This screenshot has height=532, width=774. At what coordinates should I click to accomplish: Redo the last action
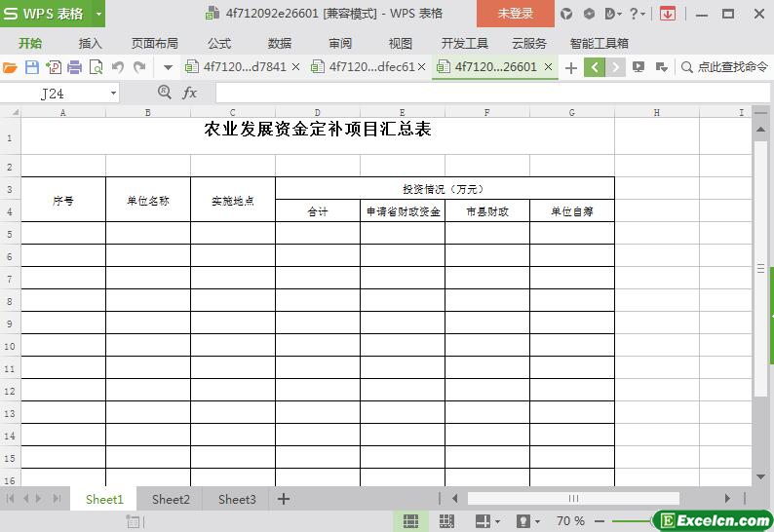139,67
